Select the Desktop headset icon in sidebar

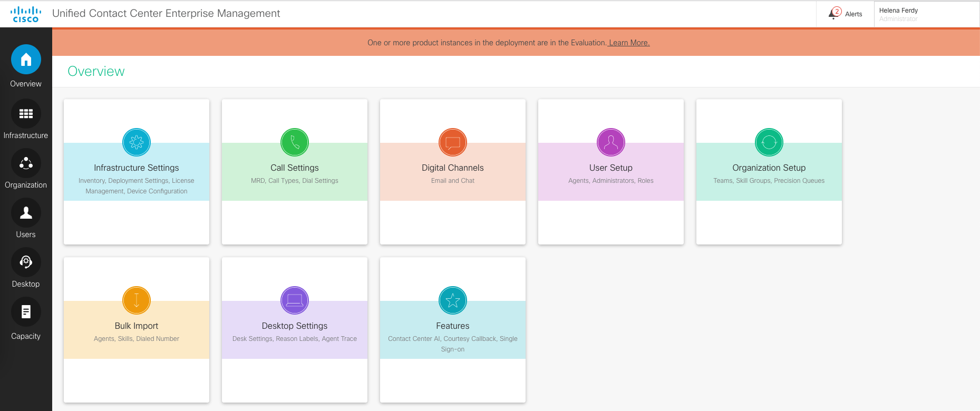click(26, 262)
